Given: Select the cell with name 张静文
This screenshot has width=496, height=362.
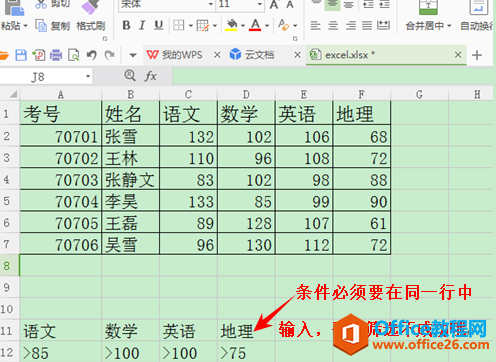Looking at the screenshot, I should 131,179.
